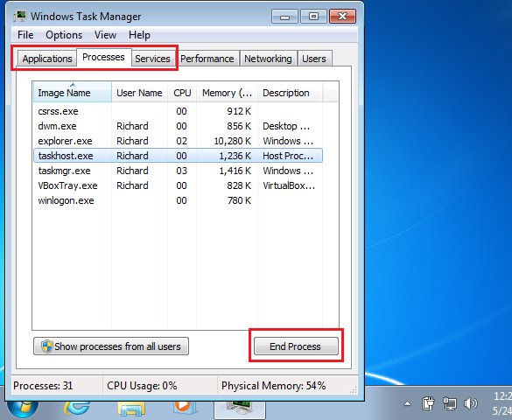Select the VBoxTray.exe process
This screenshot has height=420, width=512.
[x=178, y=185]
